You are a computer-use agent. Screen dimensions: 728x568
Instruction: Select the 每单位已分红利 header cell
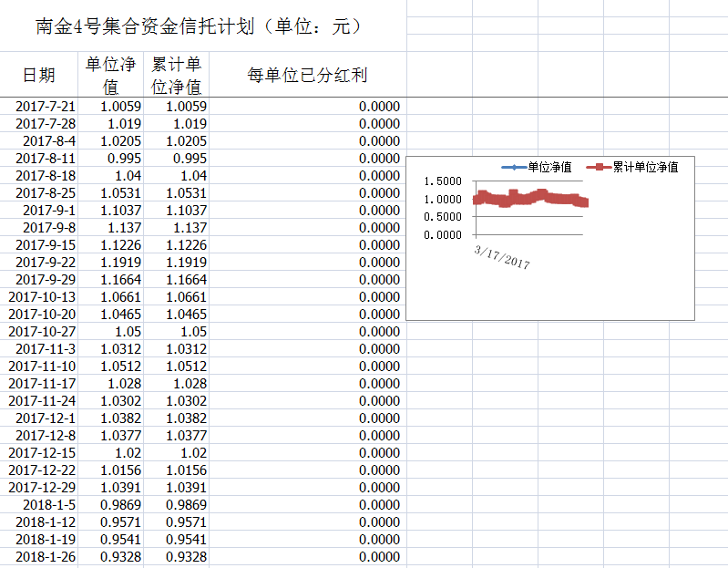point(307,75)
